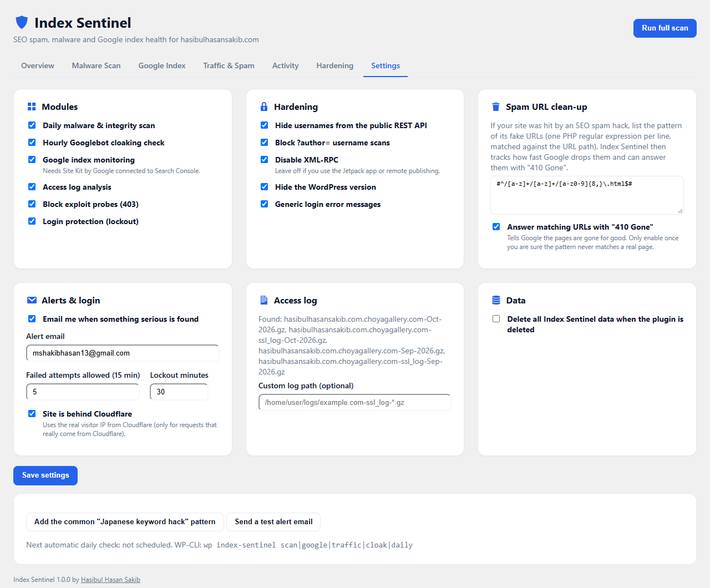Switch to the Malware Scan tab

tap(97, 65)
